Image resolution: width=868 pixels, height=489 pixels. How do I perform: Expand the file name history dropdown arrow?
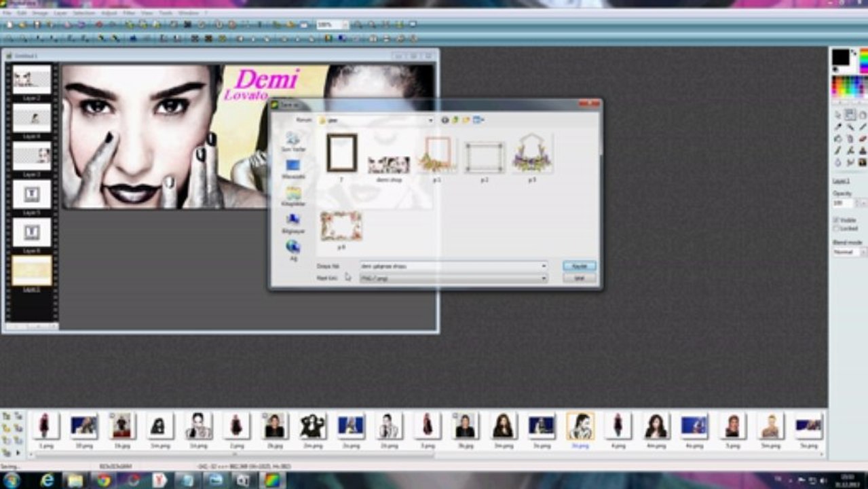(x=544, y=266)
